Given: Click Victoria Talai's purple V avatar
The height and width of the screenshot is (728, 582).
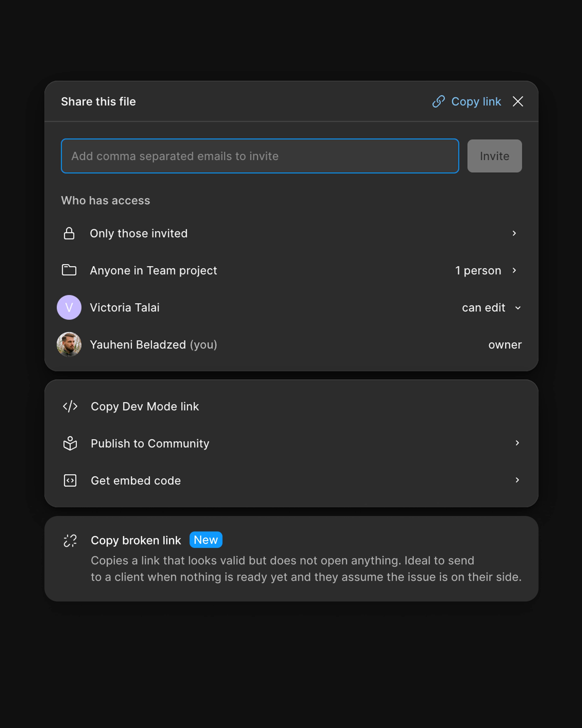Looking at the screenshot, I should tap(69, 307).
